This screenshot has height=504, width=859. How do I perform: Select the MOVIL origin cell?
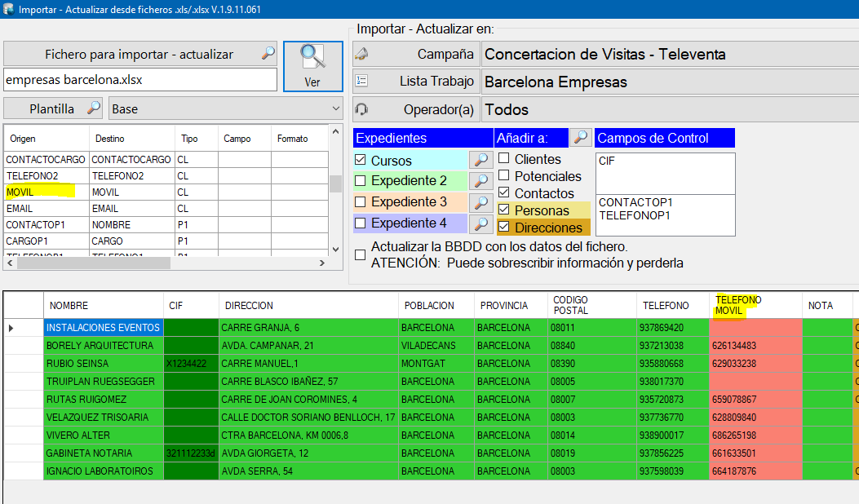point(46,192)
